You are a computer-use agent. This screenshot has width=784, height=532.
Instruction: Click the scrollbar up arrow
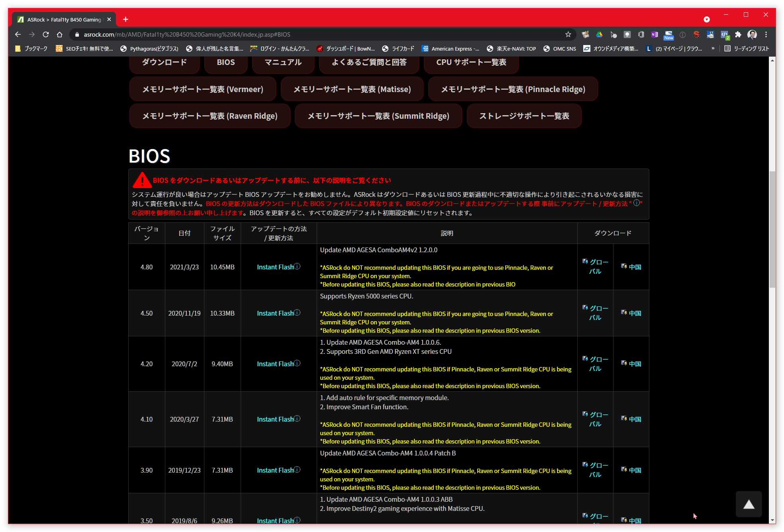pos(772,61)
